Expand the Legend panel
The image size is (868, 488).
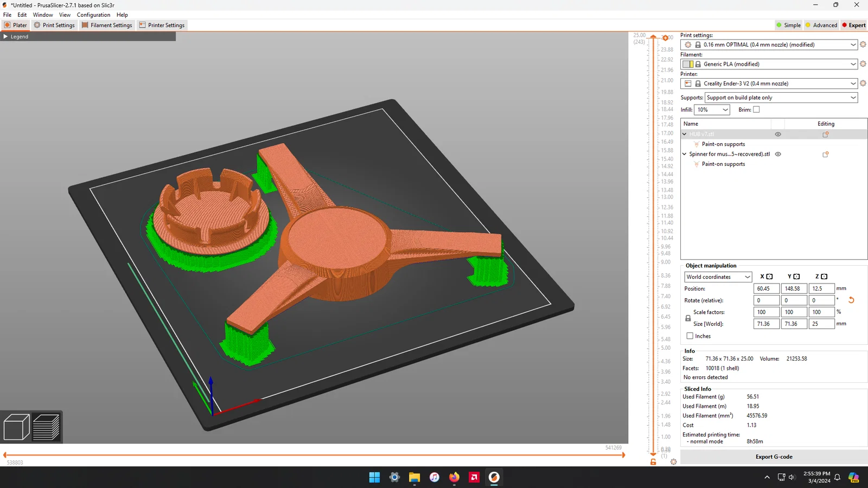(5, 37)
